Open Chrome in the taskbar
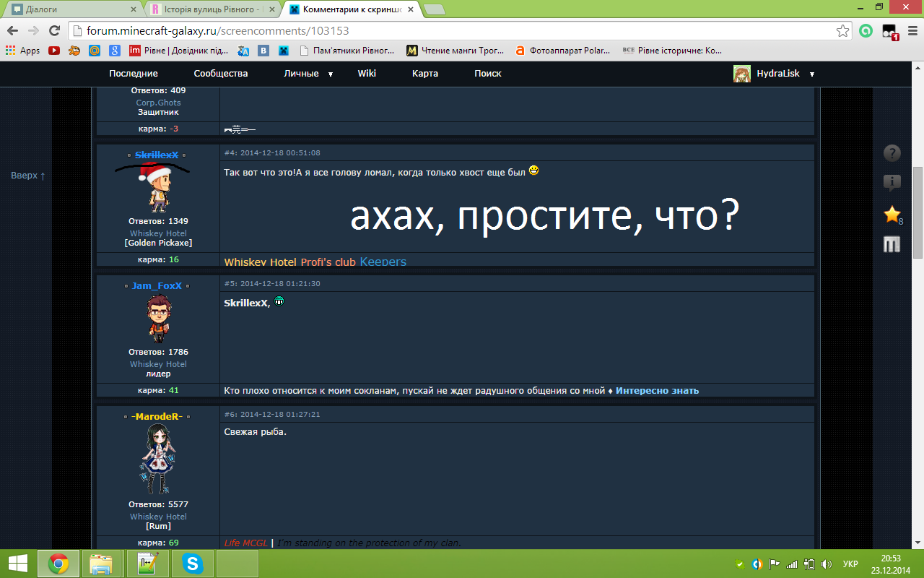The width and height of the screenshot is (924, 578). point(58,564)
